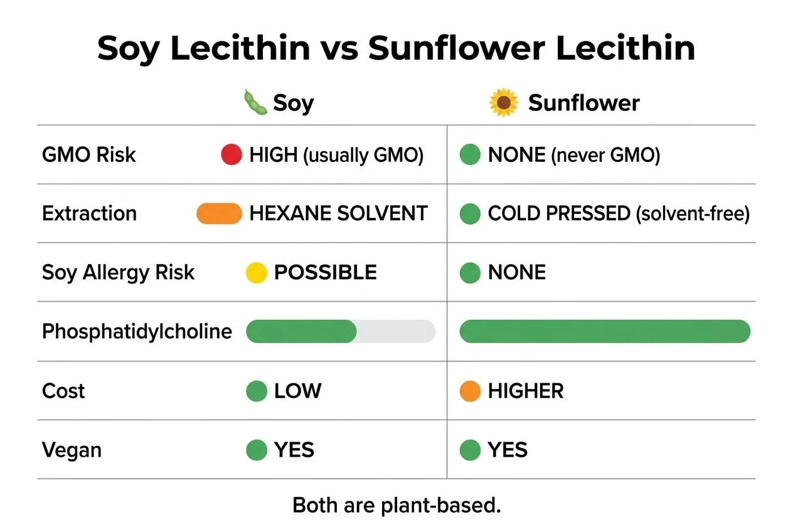Click the GMO Risk row label
Image resolution: width=793 pixels, height=532 pixels.
coord(88,155)
